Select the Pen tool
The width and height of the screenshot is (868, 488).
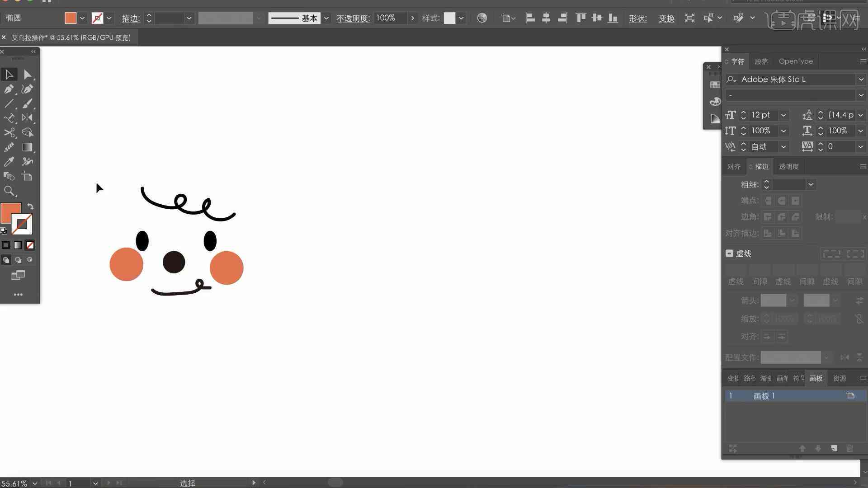point(9,89)
